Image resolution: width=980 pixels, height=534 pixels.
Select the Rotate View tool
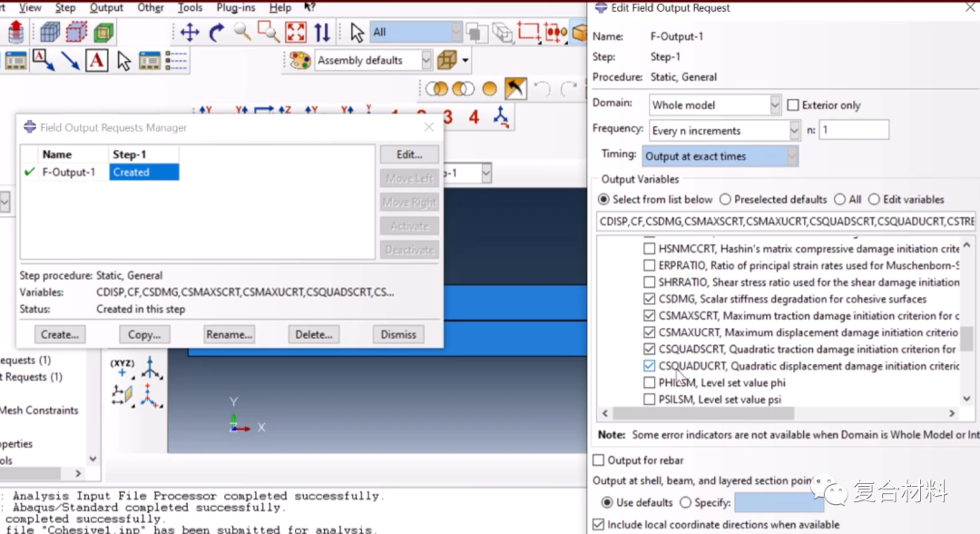[x=216, y=32]
